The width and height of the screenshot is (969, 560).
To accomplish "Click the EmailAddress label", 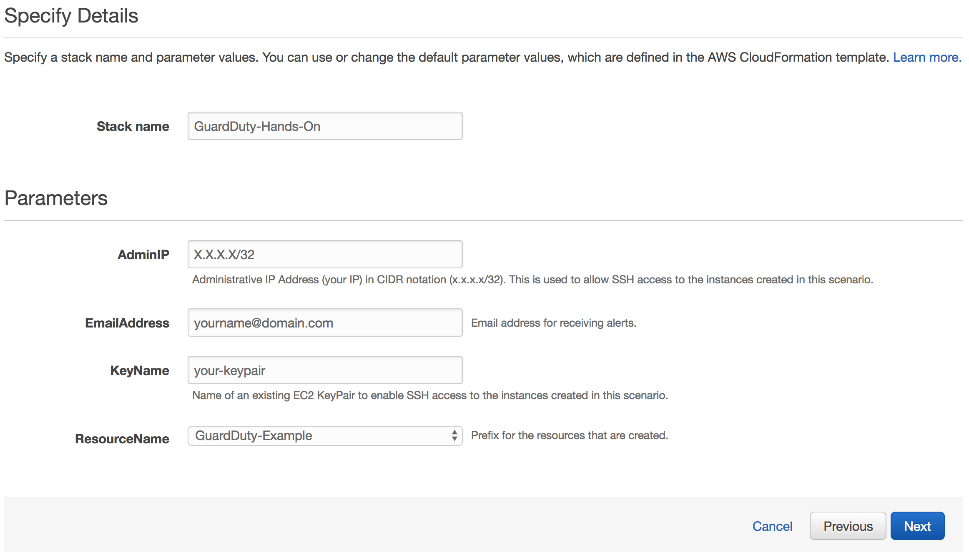I will (x=127, y=323).
